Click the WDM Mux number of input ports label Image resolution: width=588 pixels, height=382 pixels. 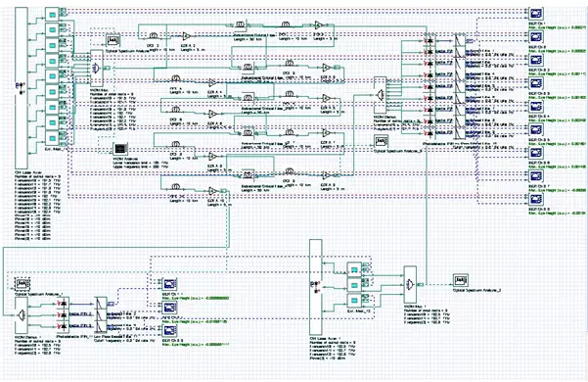click(112, 94)
